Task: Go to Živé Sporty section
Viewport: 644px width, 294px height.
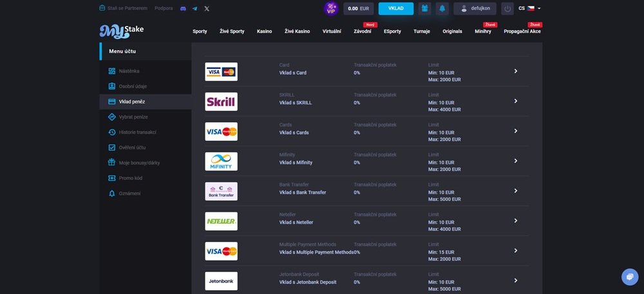Action: pyautogui.click(x=232, y=32)
